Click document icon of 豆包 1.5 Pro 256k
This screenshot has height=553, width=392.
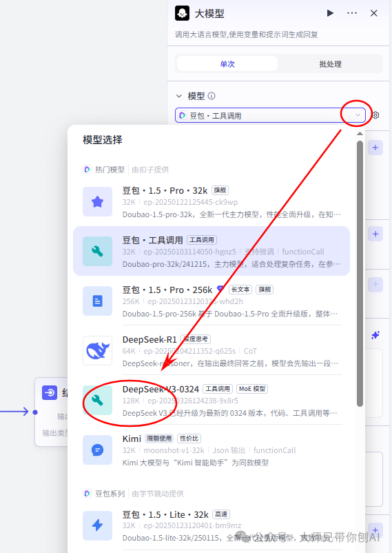pos(97,301)
